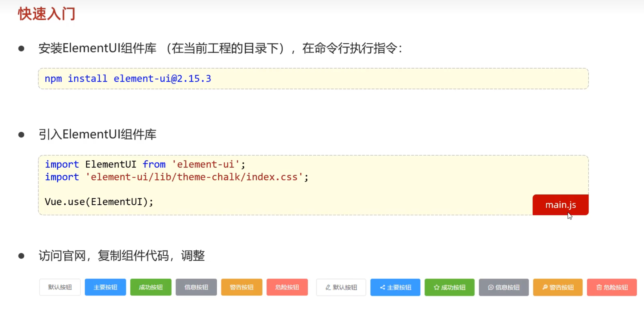Viewport: 644px width, 312px height.
Task: Click the trash icon on 危险按钮
Action: click(x=599, y=287)
